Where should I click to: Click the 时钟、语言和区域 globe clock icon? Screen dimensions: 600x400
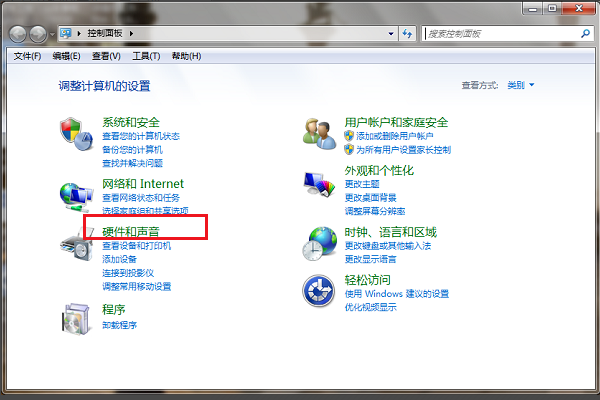(x=319, y=240)
